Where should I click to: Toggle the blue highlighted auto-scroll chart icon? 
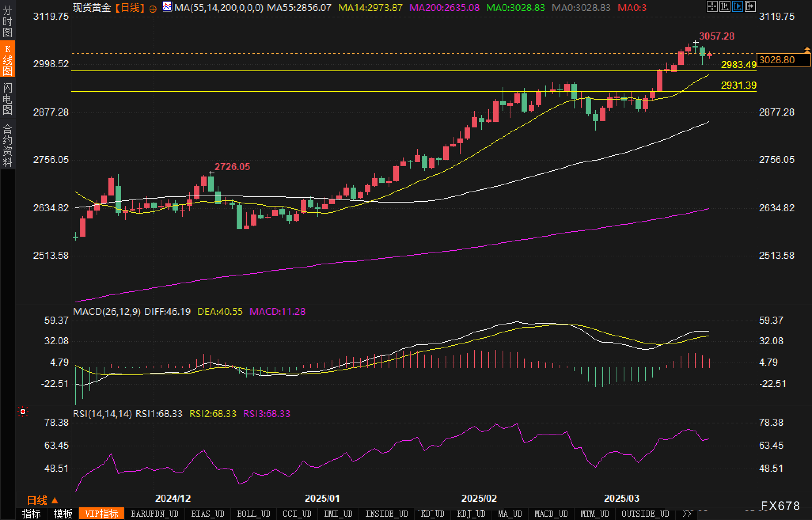737,6
